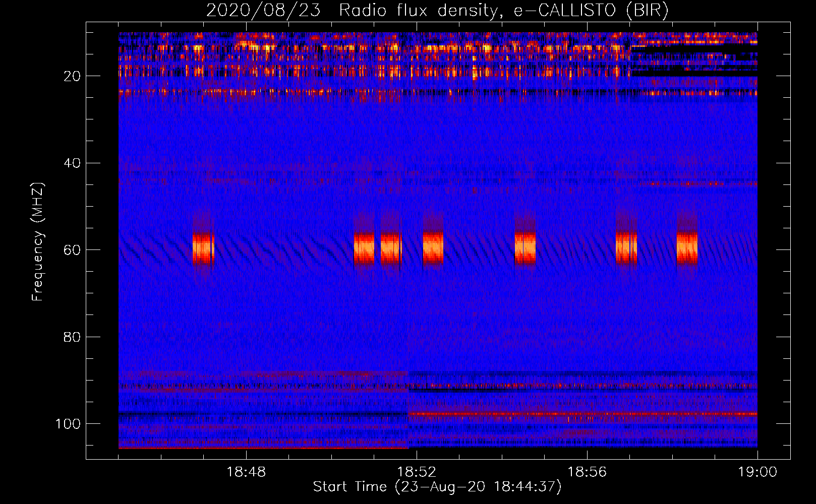Click the 60 frequency tick label
The height and width of the screenshot is (504, 816).
[72, 250]
